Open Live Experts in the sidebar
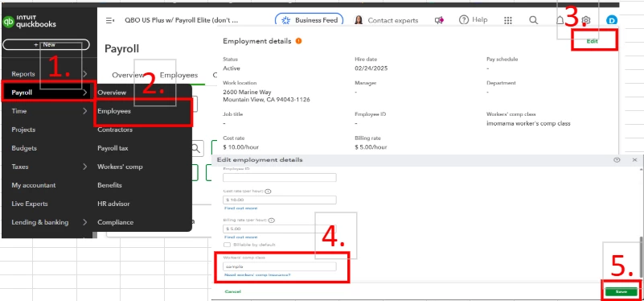The image size is (644, 301). click(x=30, y=204)
